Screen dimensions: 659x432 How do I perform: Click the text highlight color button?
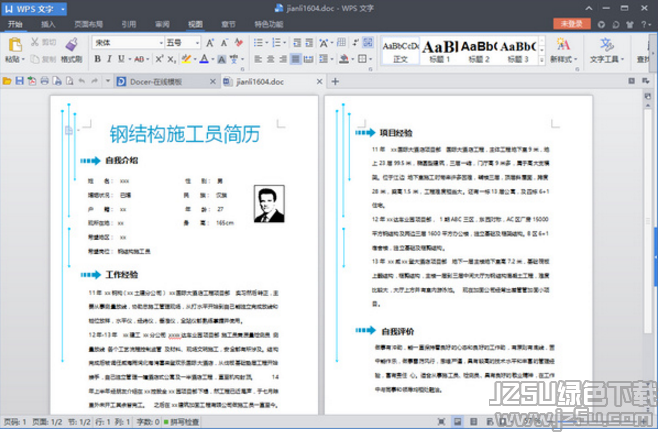186,59
